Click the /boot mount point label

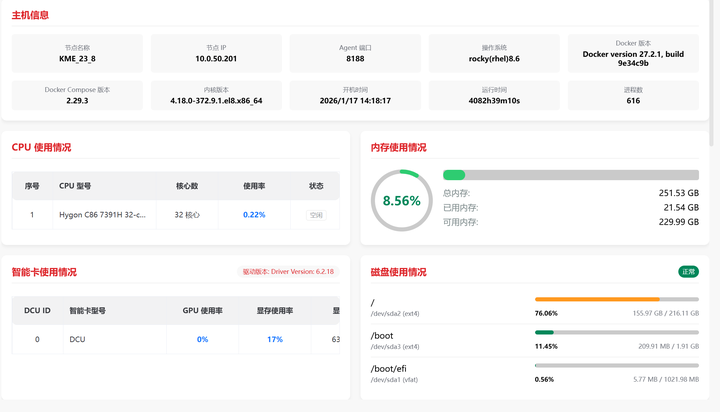(382, 336)
